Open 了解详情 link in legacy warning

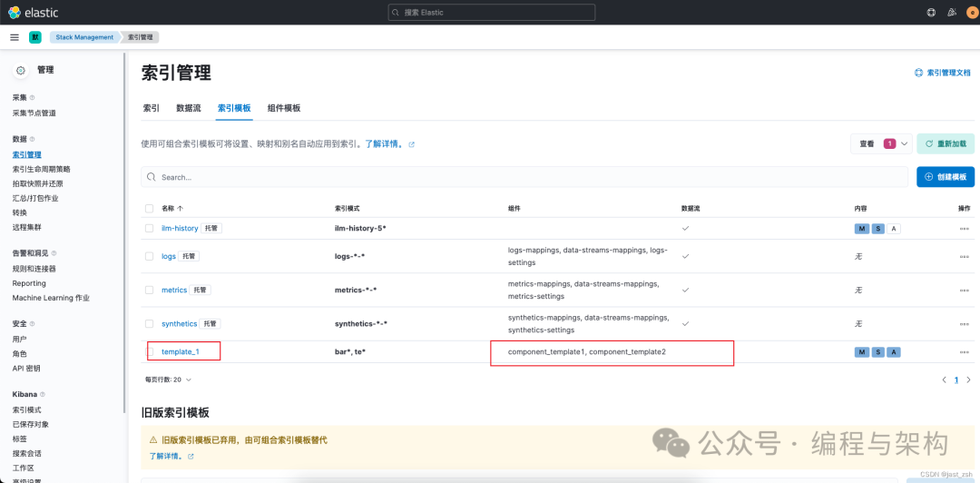(171, 456)
